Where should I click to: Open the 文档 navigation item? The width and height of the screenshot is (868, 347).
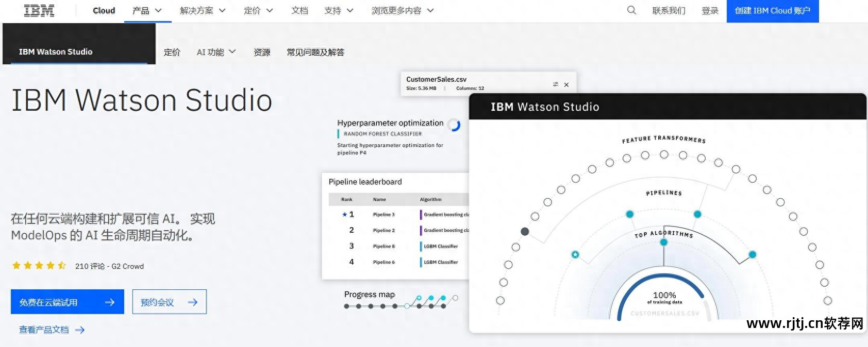pos(299,10)
